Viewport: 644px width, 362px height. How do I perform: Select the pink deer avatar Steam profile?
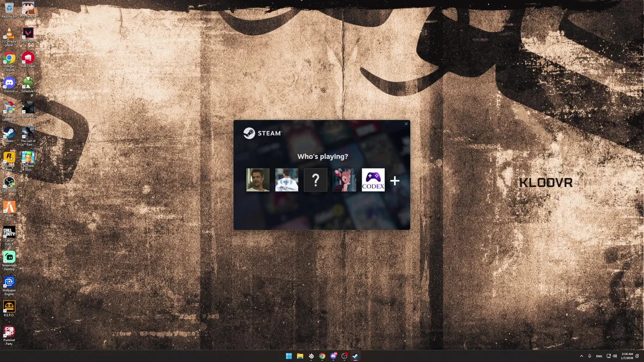[344, 180]
